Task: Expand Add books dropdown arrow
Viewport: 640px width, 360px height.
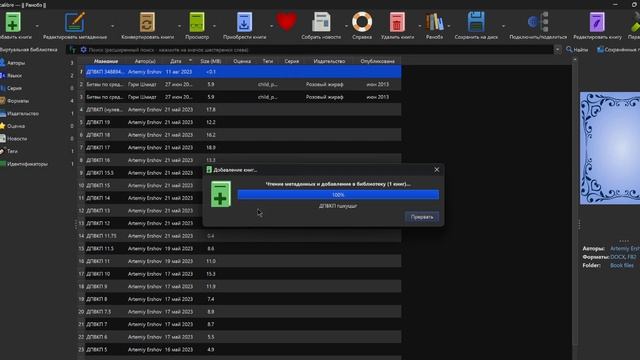Action: click(x=37, y=26)
